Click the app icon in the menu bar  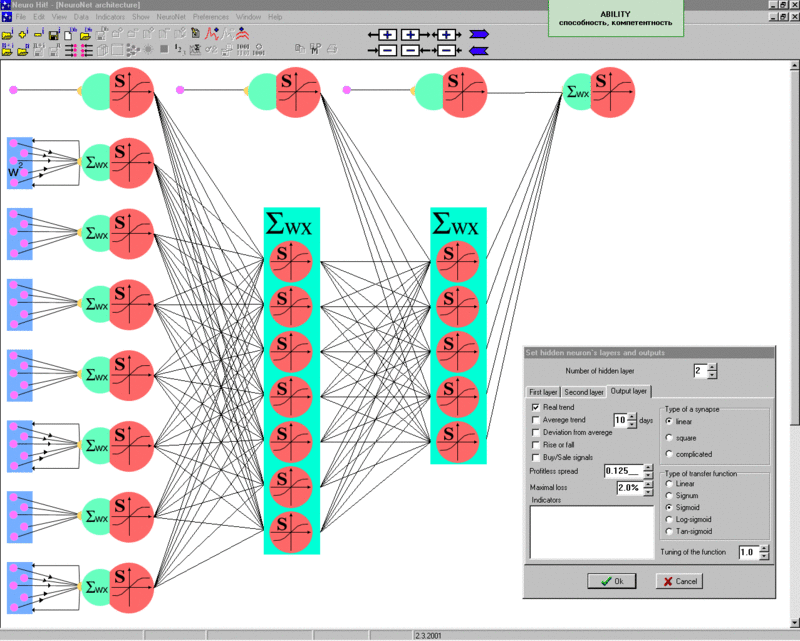(x=6, y=17)
